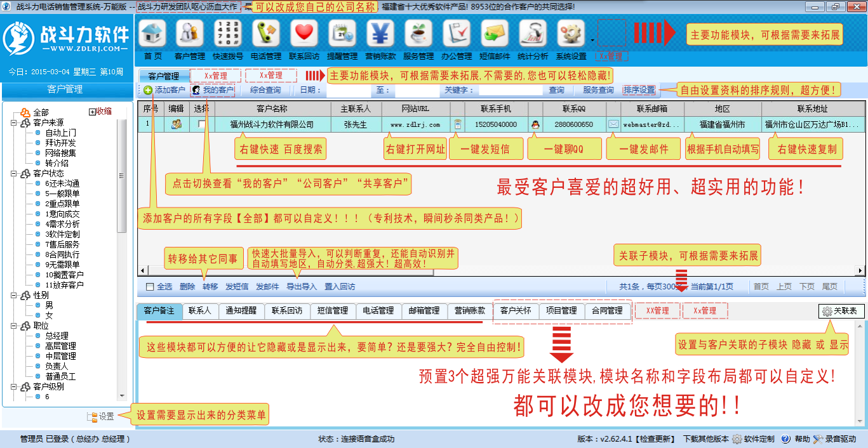Switch to the 客户关怀 tab

pyautogui.click(x=516, y=311)
